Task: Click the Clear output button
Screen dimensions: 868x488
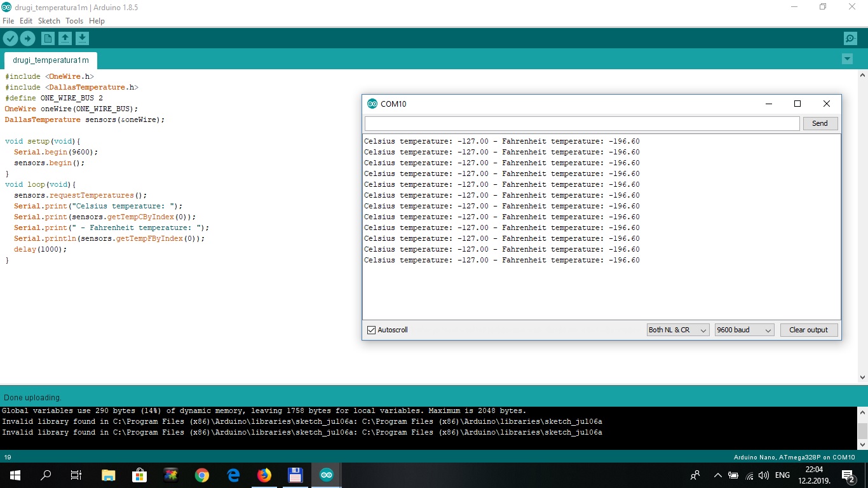Action: point(809,330)
